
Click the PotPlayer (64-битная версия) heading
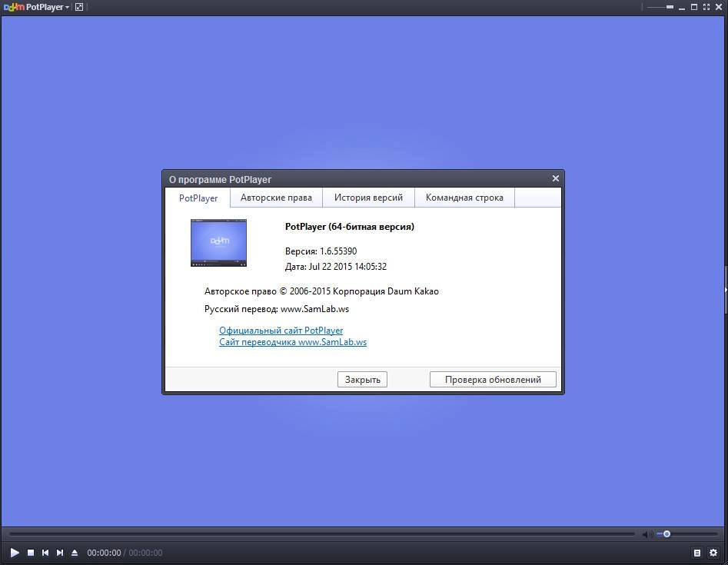pos(350,227)
